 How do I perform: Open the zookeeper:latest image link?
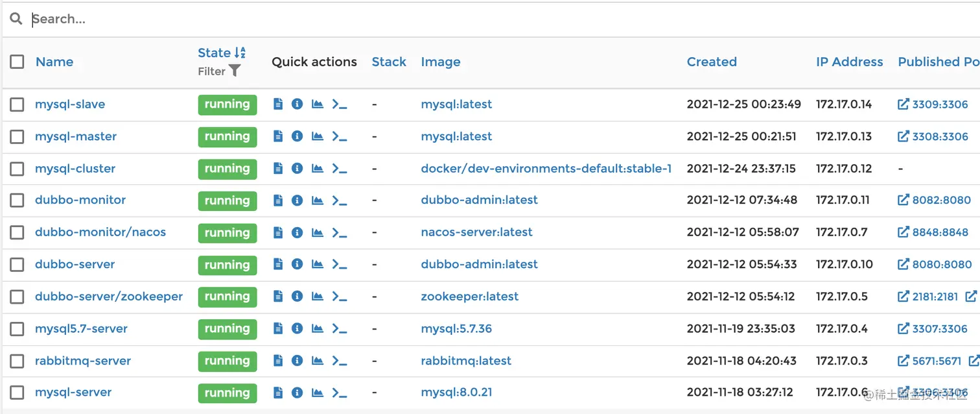(469, 296)
